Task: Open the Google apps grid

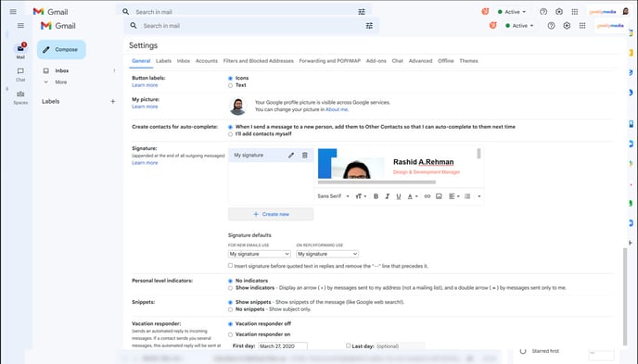Action: [x=582, y=26]
